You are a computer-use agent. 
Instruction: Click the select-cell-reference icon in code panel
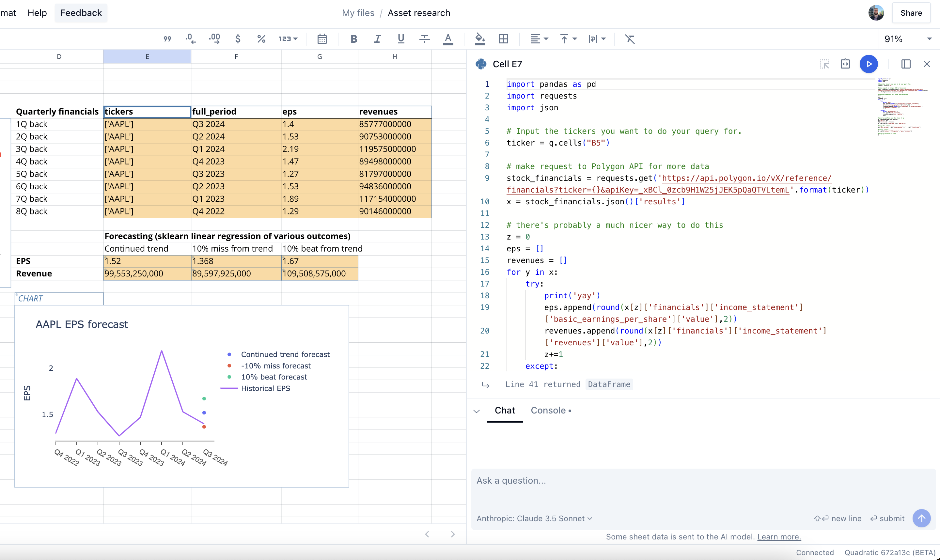pos(824,64)
